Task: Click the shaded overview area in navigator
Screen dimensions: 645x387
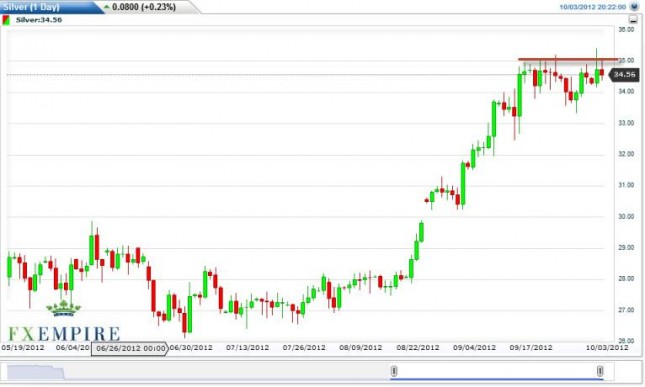Action: [x=35, y=372]
